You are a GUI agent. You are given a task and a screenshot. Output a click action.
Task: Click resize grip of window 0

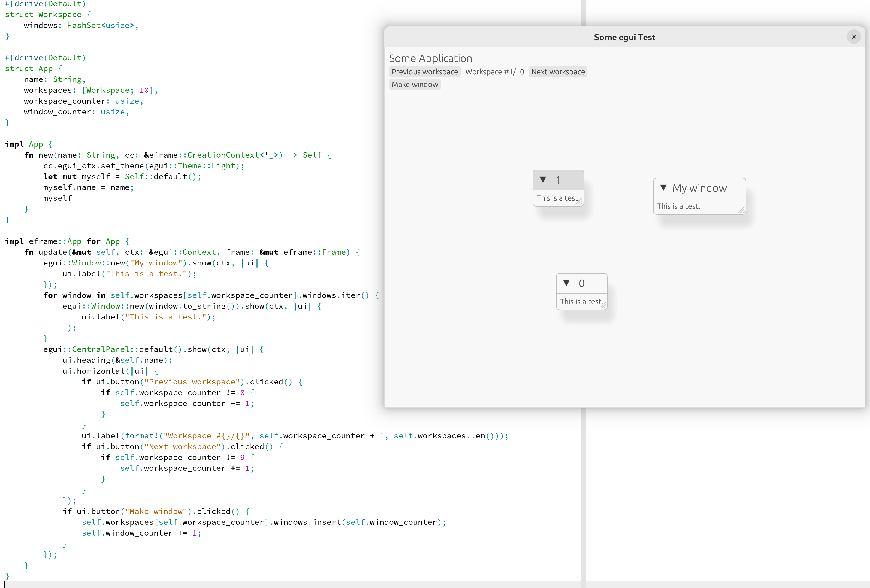pyautogui.click(x=603, y=306)
